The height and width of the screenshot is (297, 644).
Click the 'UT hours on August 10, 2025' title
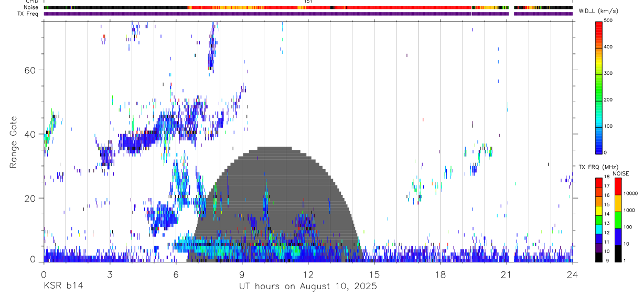308,287
